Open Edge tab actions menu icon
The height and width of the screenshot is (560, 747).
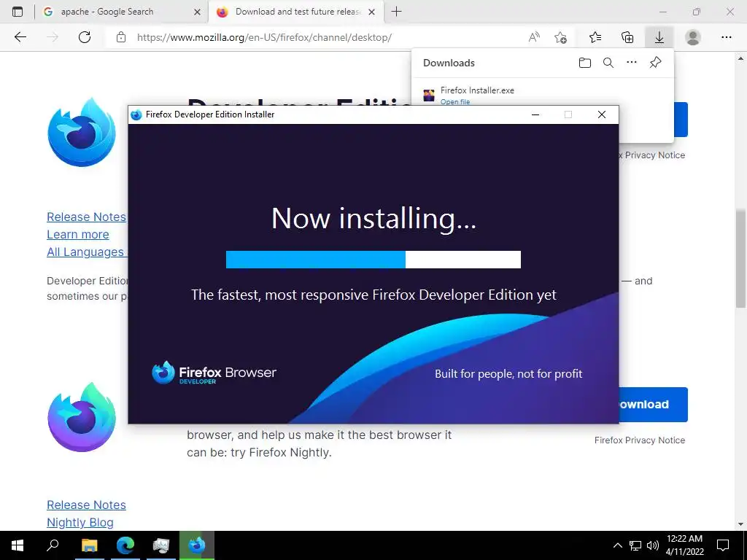pos(18,12)
